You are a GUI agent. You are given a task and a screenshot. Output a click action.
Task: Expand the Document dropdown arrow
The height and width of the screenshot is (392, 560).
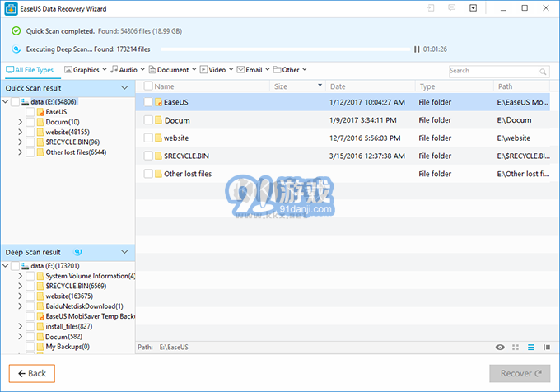pos(194,70)
